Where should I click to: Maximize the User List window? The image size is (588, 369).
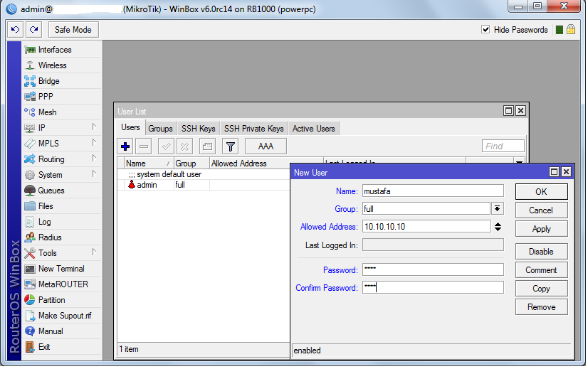508,110
